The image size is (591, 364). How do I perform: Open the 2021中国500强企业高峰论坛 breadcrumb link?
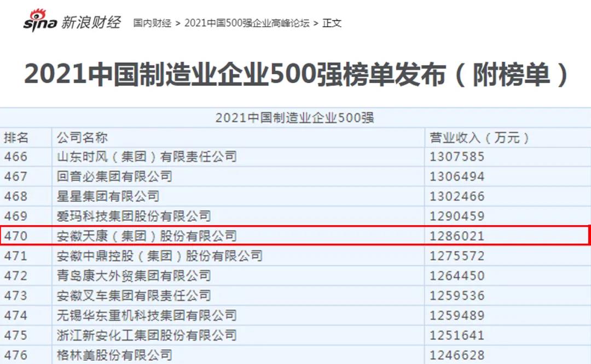[247, 23]
